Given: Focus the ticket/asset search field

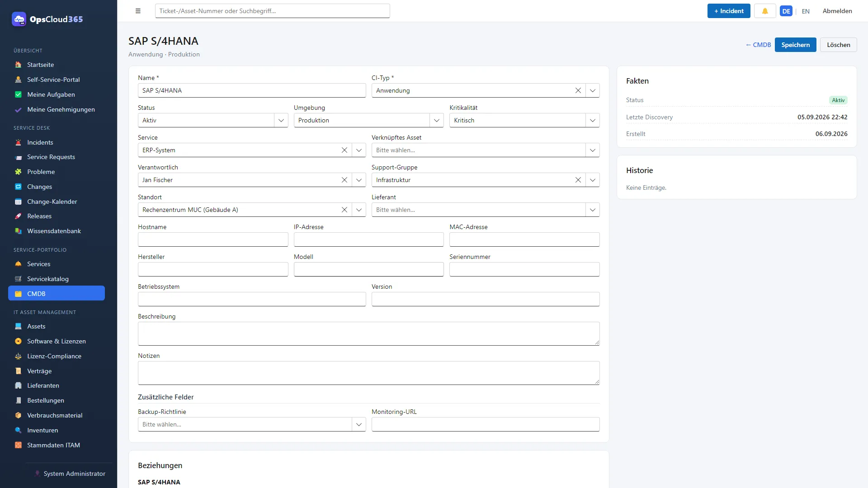Looking at the screenshot, I should [272, 11].
